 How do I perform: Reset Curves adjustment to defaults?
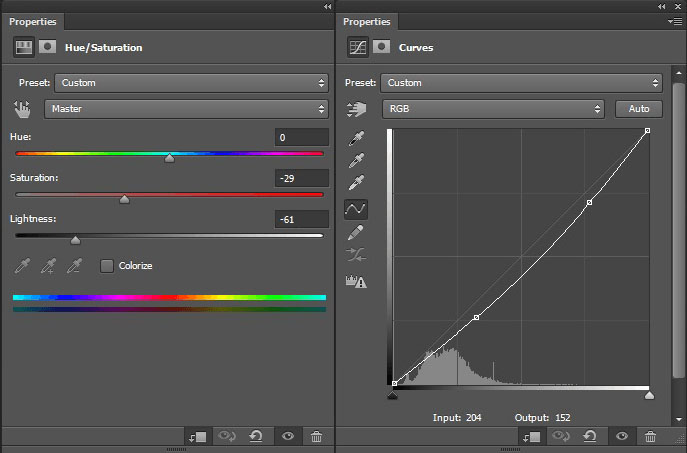(x=590, y=436)
